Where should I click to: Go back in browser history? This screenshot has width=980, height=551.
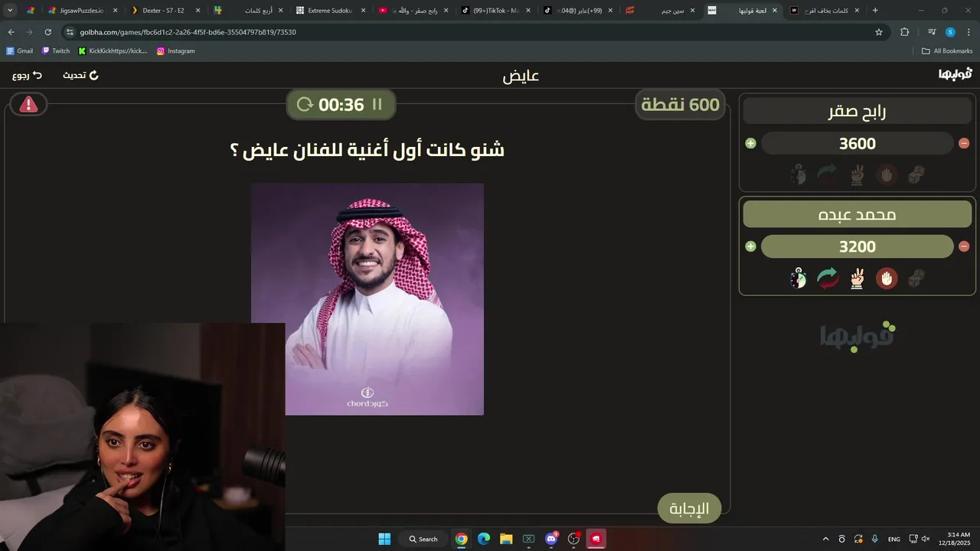(x=11, y=32)
